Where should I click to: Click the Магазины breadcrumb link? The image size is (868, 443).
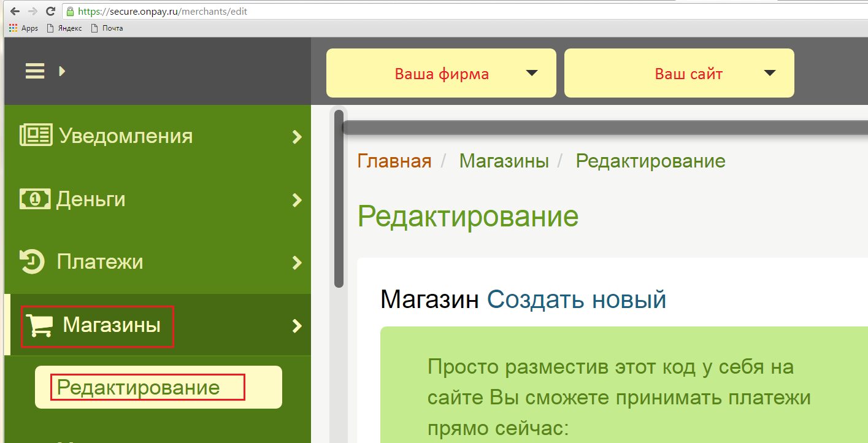coord(504,161)
